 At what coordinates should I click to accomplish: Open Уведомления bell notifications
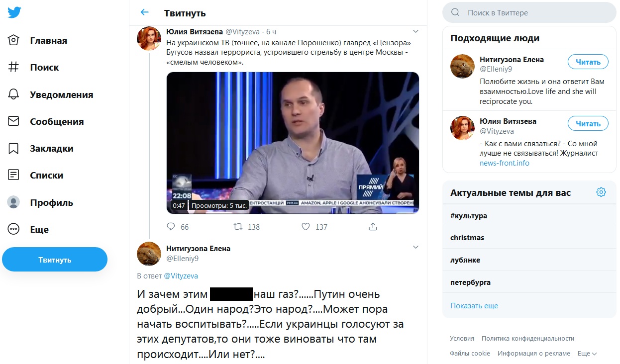pyautogui.click(x=14, y=94)
